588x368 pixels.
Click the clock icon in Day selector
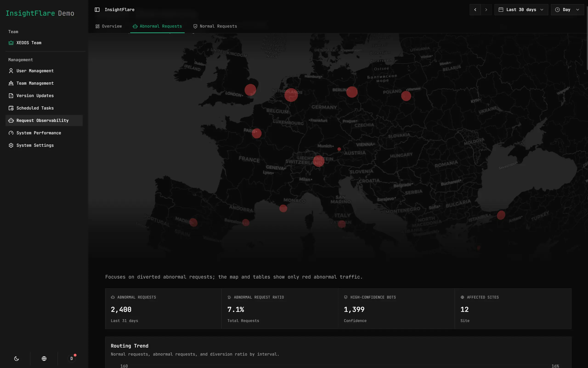click(557, 10)
